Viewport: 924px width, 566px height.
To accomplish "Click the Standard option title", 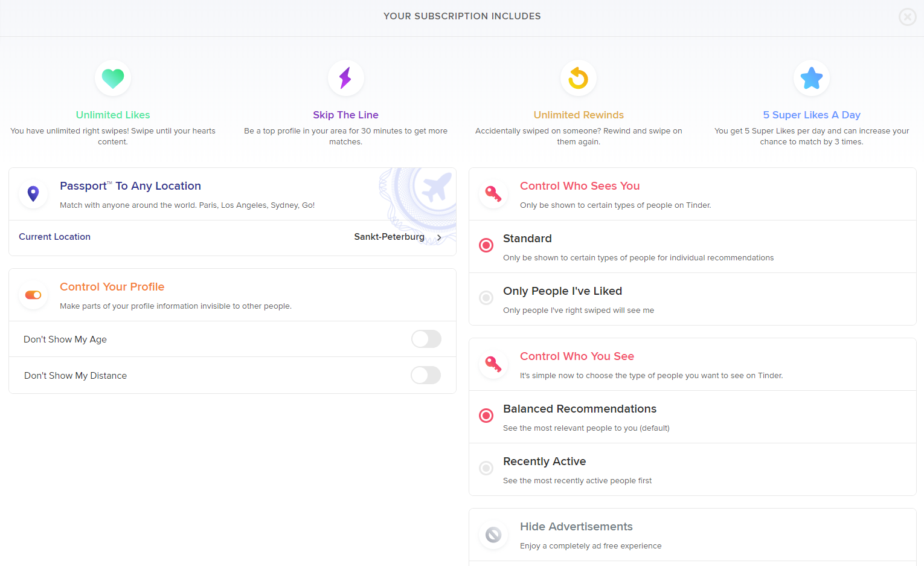I will pos(527,239).
